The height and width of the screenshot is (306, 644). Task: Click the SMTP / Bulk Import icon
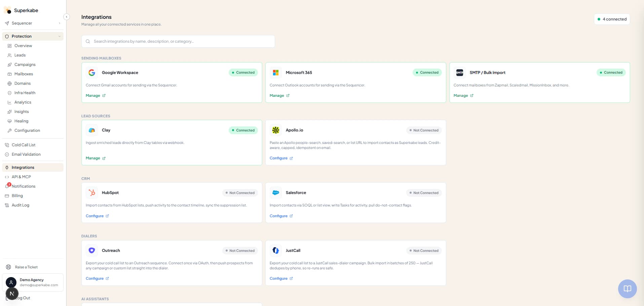click(x=460, y=73)
